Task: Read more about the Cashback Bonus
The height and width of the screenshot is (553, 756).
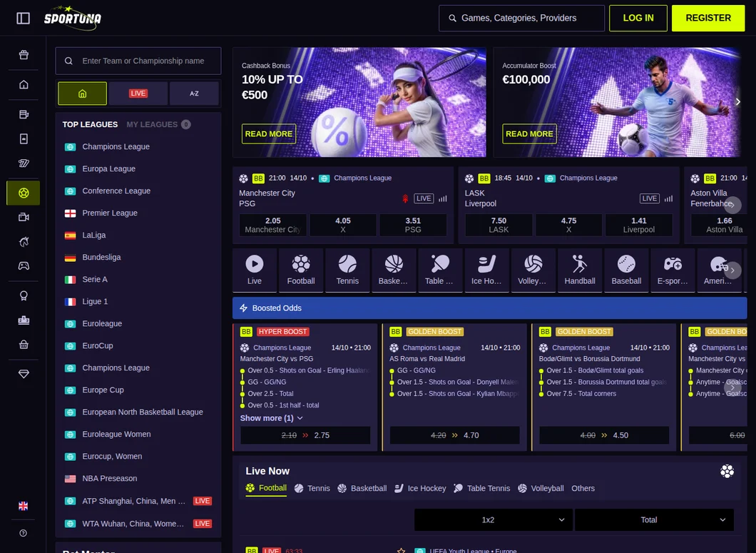Action: 269,133
